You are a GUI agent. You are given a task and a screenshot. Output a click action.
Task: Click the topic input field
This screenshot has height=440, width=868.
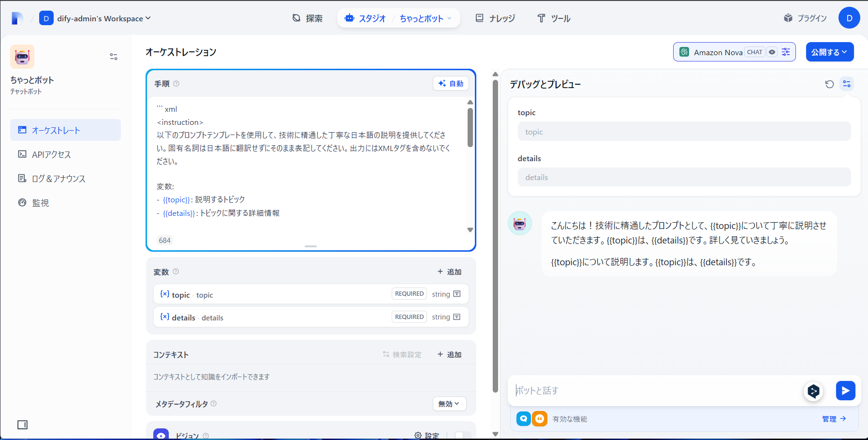pos(684,132)
